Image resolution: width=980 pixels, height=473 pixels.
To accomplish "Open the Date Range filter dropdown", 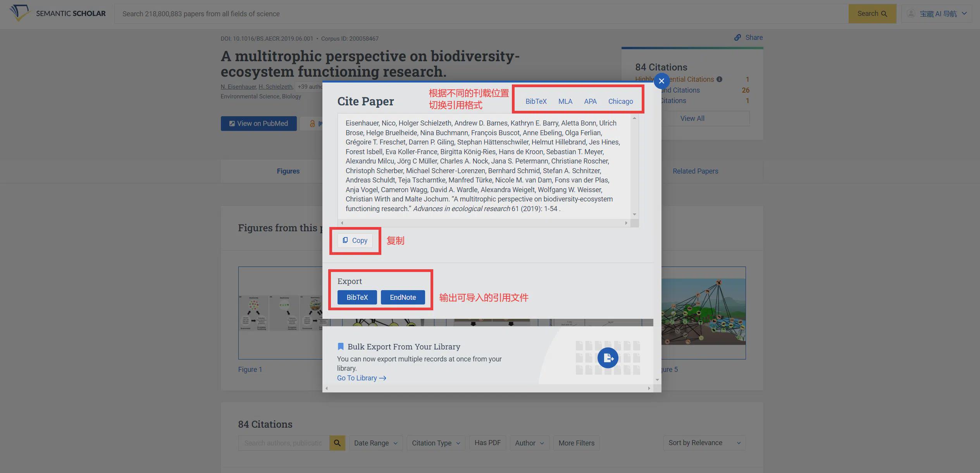I will click(375, 443).
